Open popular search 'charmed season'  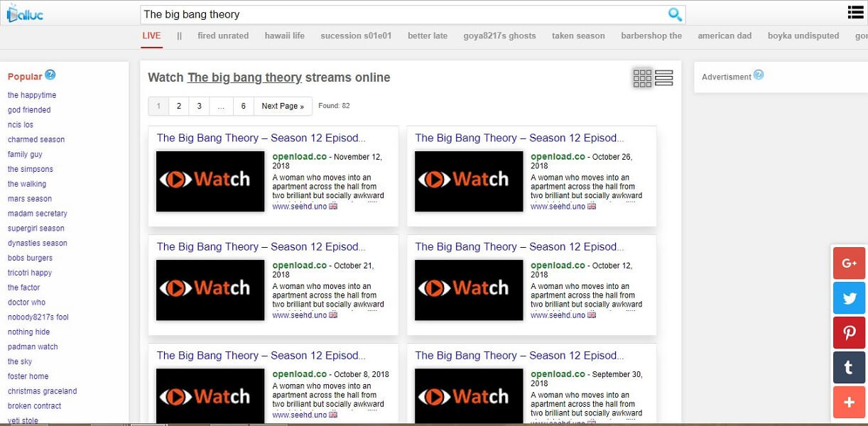[36, 140]
